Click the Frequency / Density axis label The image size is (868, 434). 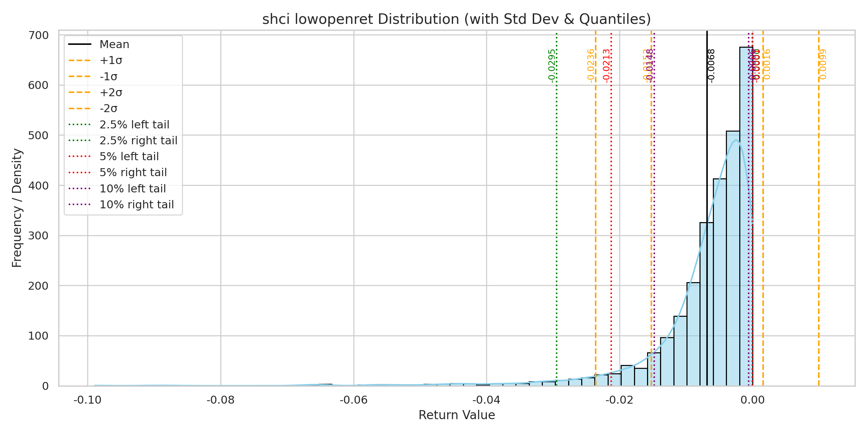17,208
